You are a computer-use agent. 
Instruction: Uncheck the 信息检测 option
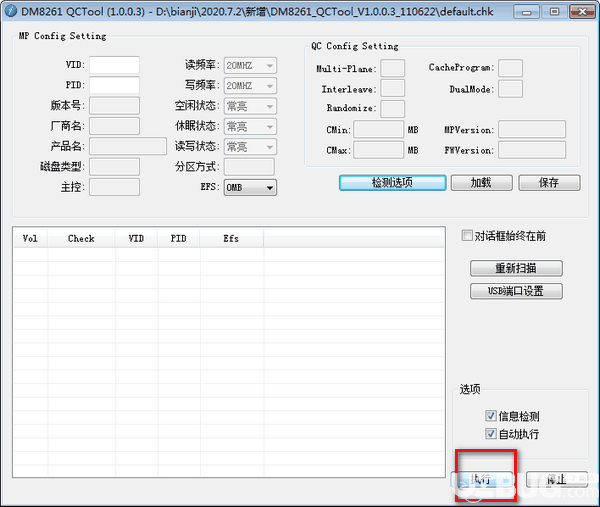[x=491, y=415]
